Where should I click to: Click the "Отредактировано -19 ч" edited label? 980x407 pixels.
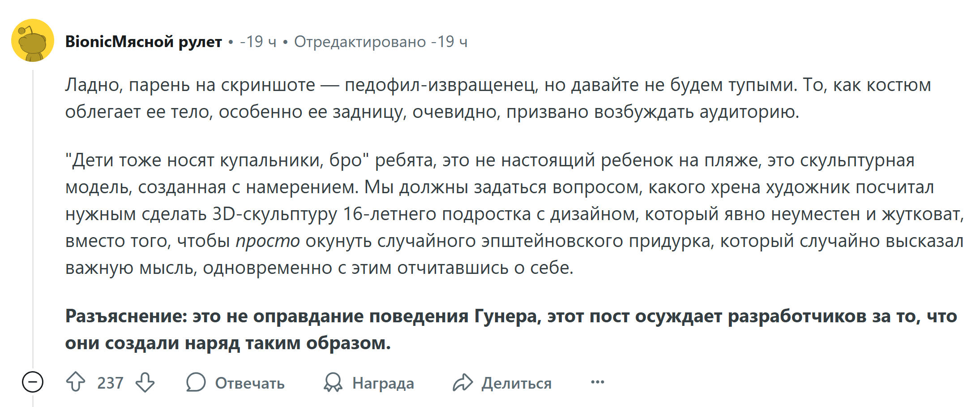(381, 42)
